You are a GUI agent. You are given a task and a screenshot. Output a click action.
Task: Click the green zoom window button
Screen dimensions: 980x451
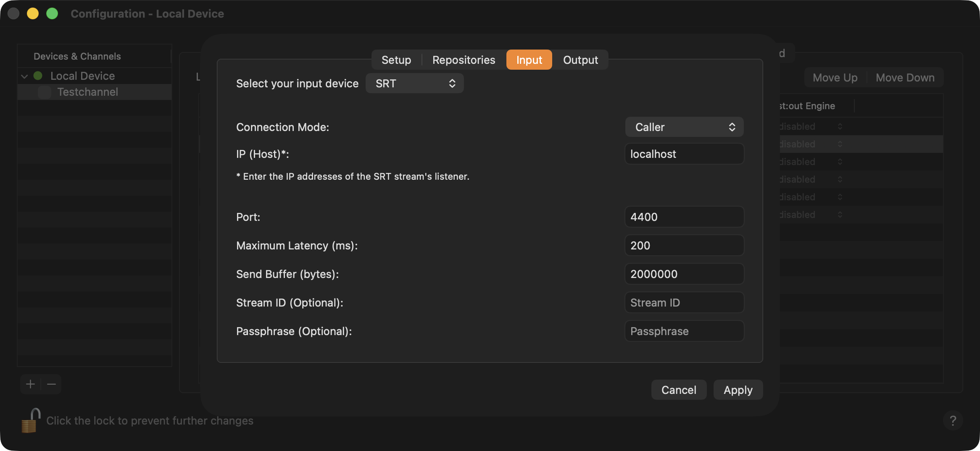click(x=52, y=13)
